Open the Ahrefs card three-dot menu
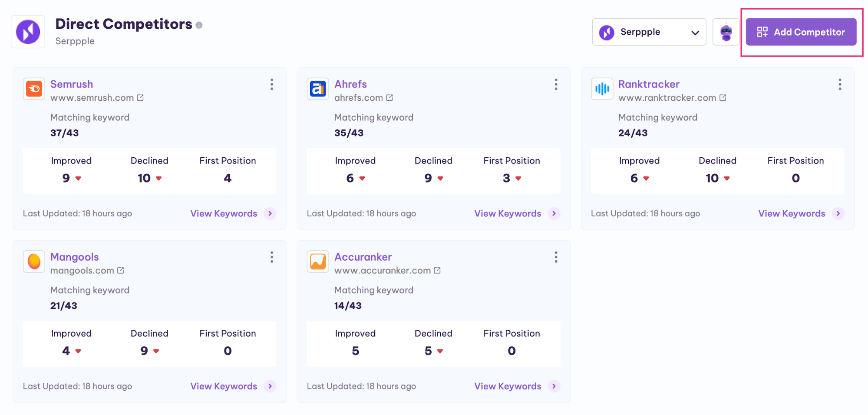This screenshot has width=868, height=415. 556,84
